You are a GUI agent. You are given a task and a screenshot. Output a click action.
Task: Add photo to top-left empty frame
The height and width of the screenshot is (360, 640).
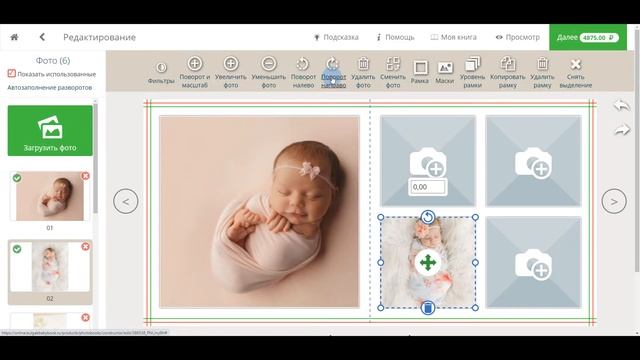[428, 161]
